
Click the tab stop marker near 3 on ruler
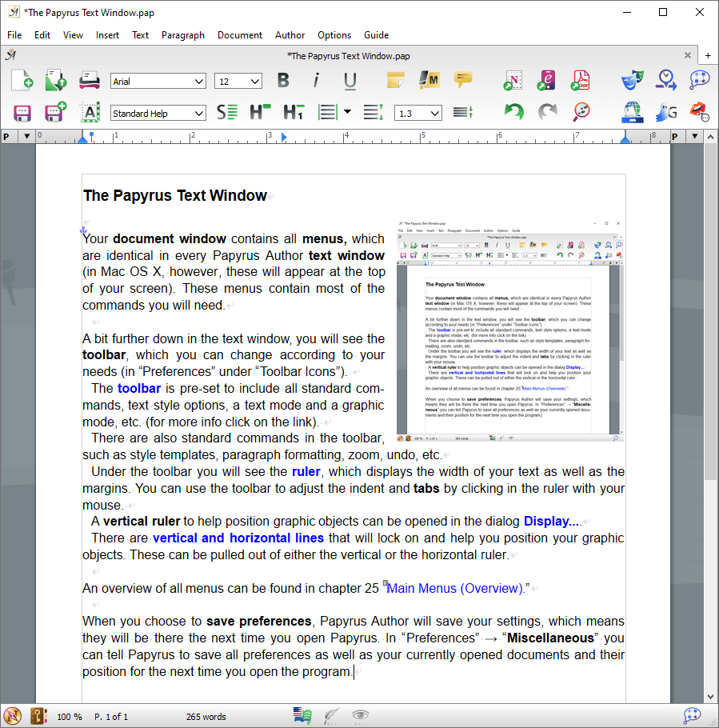pos(284,137)
